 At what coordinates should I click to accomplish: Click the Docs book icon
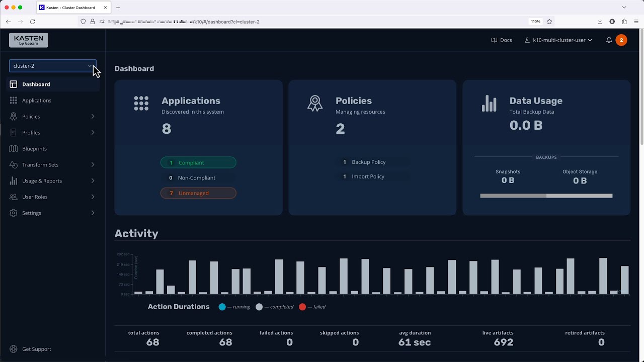(x=494, y=40)
